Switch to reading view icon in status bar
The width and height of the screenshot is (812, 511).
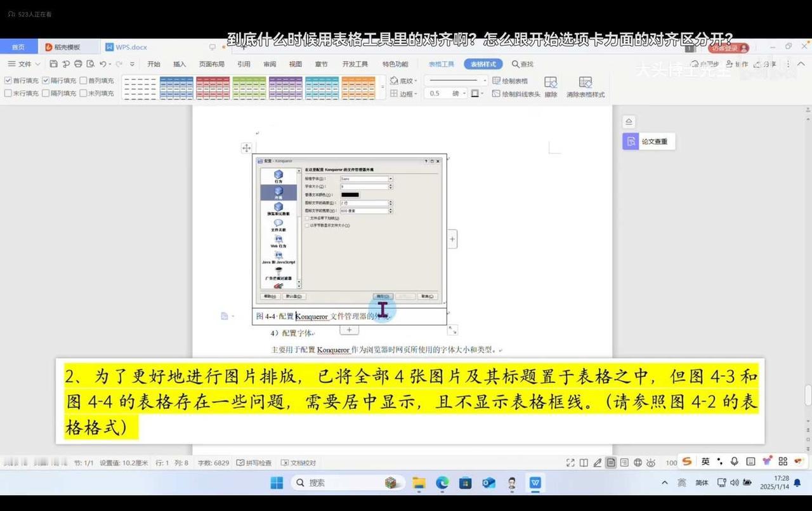pyautogui.click(x=584, y=463)
